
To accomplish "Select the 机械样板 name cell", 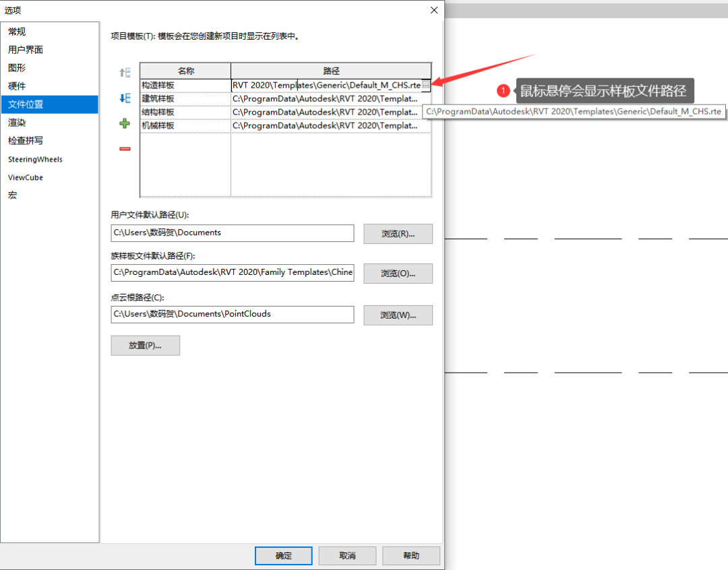I will 185,126.
